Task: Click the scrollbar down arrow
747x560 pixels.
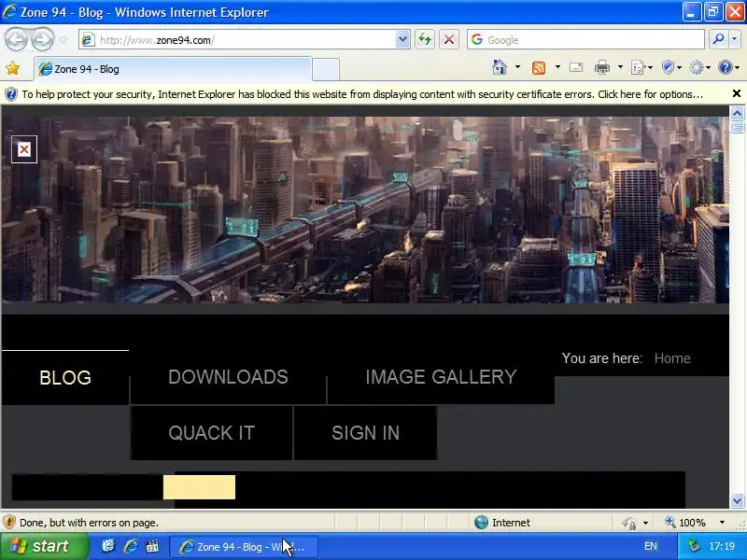Action: [737, 501]
